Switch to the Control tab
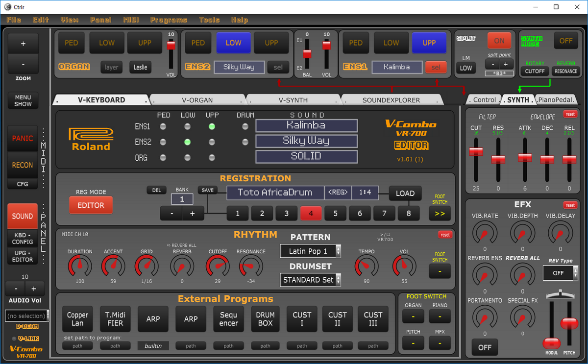The height and width of the screenshot is (364, 588). 484,100
